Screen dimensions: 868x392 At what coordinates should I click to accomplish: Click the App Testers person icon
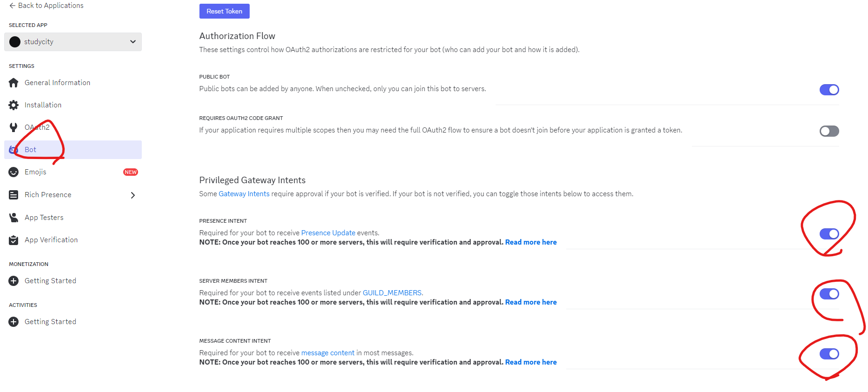[13, 218]
